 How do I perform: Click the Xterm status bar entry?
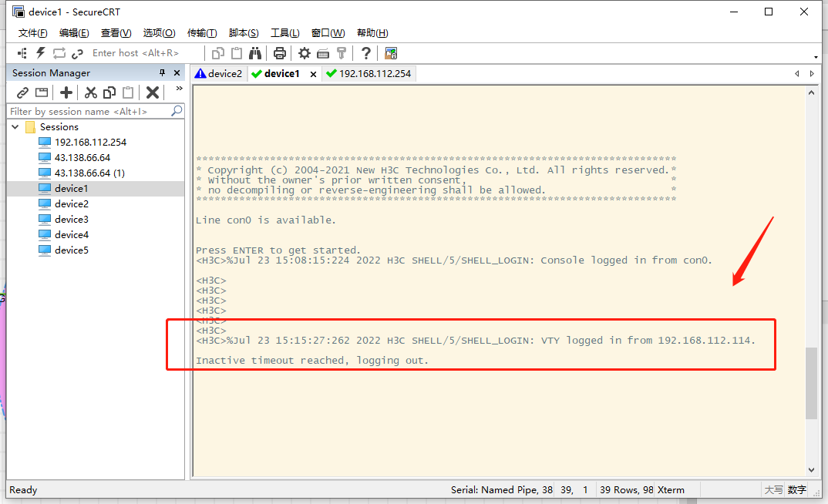point(671,490)
